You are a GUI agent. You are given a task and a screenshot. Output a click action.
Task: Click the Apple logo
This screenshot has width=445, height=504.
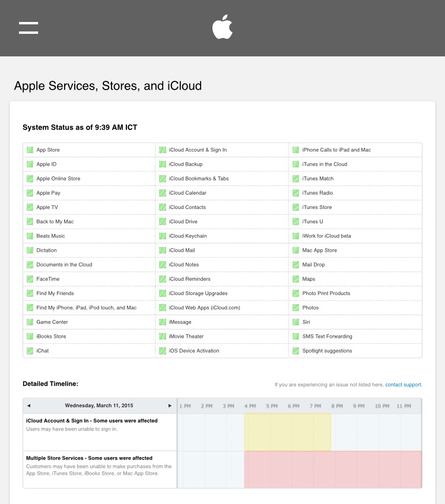223,27
